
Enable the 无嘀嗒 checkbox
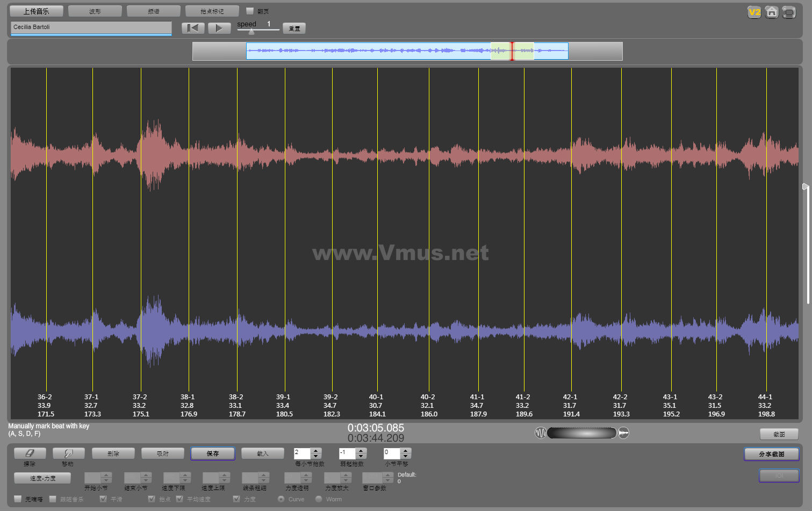[x=18, y=499]
